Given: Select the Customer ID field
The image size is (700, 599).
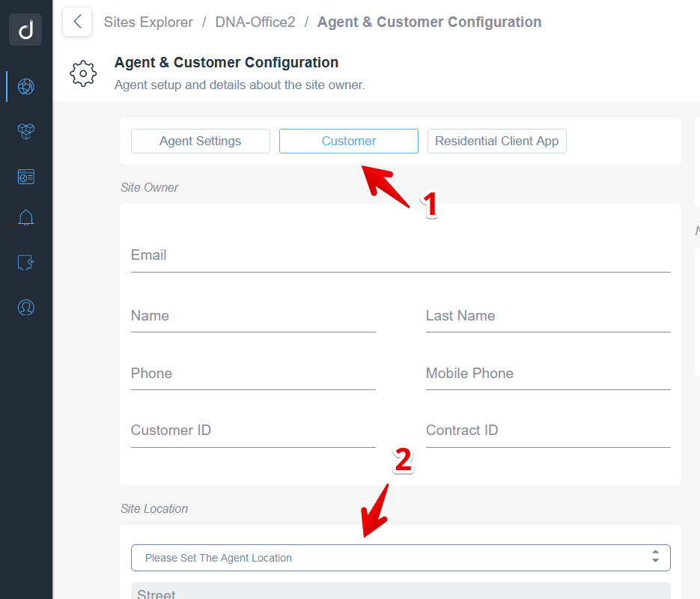Looking at the screenshot, I should pyautogui.click(x=253, y=431).
